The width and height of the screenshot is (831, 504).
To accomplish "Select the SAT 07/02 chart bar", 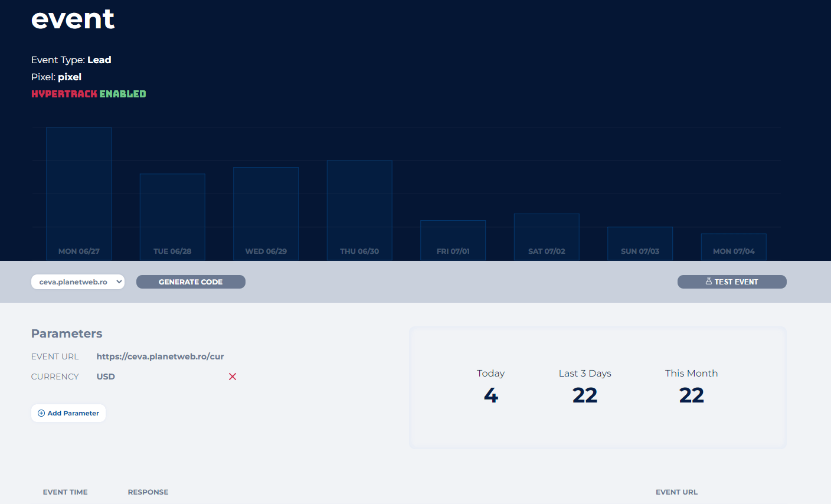I will (547, 237).
